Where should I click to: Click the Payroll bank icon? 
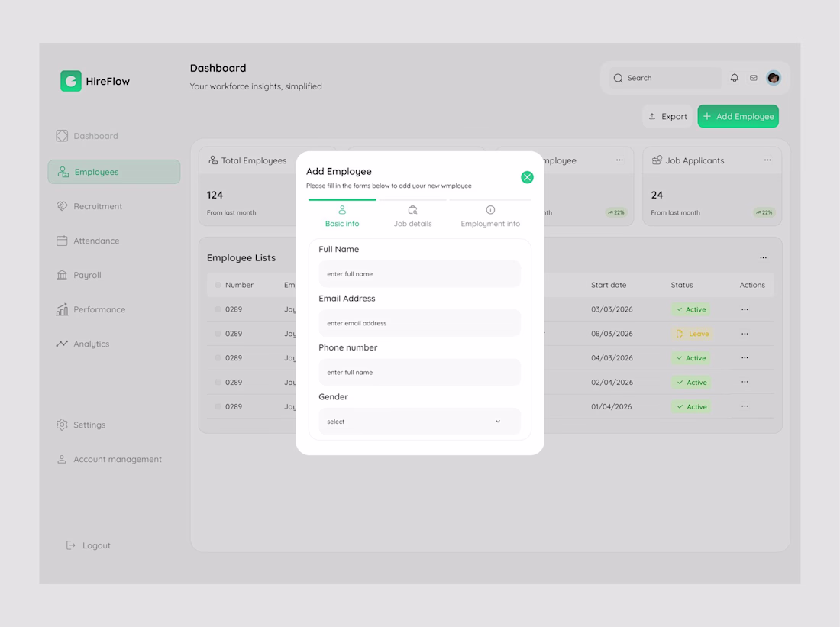coord(62,275)
